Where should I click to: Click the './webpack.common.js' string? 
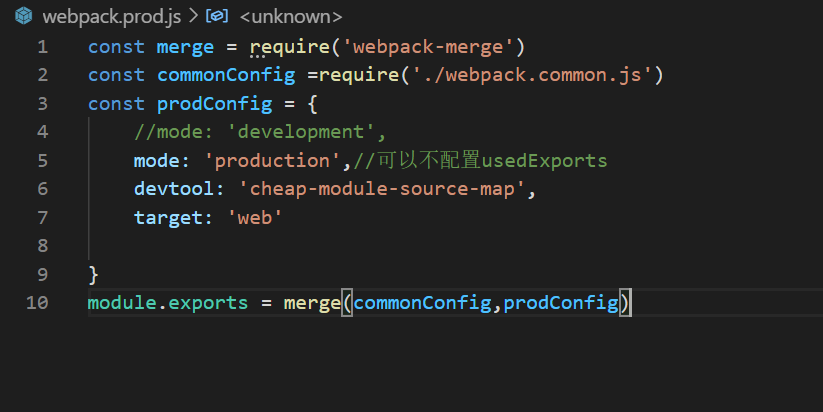coord(533,75)
